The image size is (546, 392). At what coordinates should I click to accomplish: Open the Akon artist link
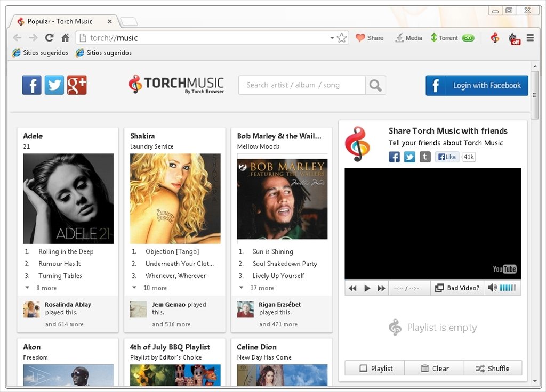31,347
